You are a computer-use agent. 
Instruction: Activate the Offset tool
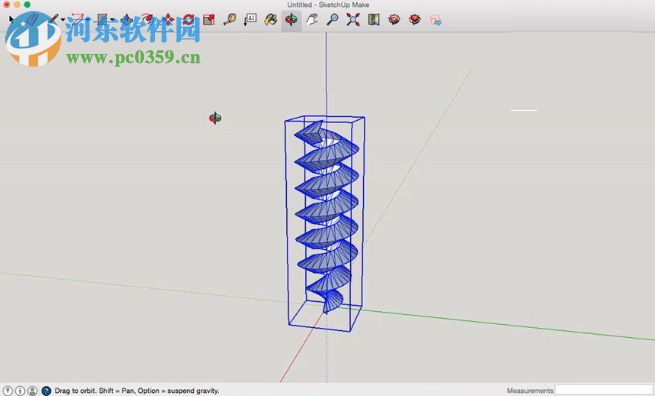[x=147, y=19]
